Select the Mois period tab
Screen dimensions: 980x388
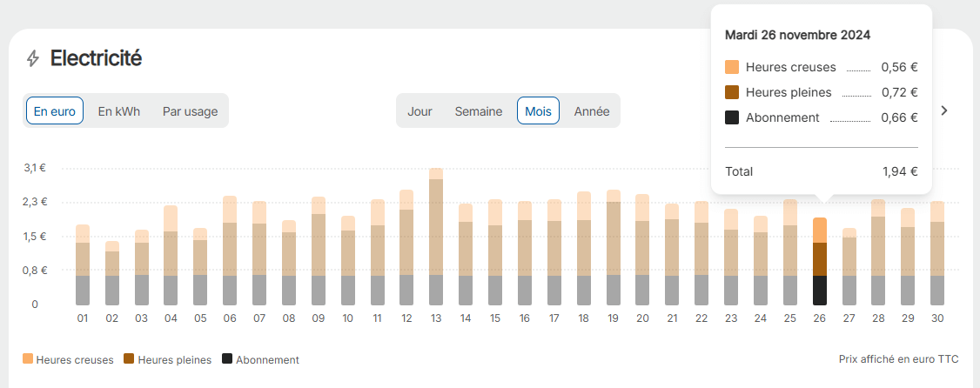coord(538,111)
